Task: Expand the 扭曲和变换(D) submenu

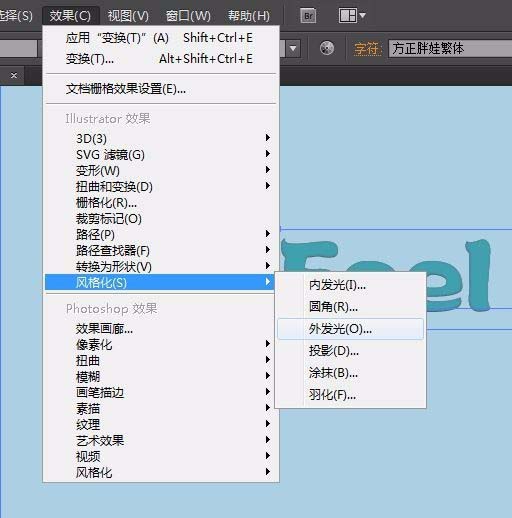Action: coord(161,186)
